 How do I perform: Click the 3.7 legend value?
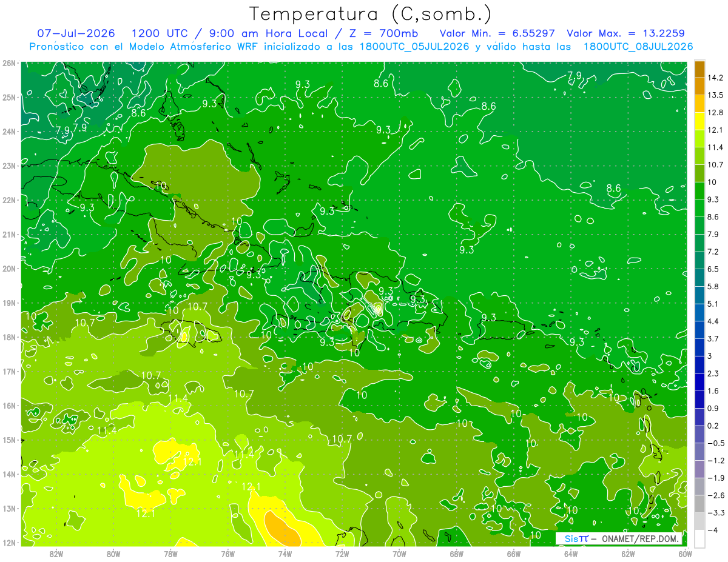pos(713,339)
